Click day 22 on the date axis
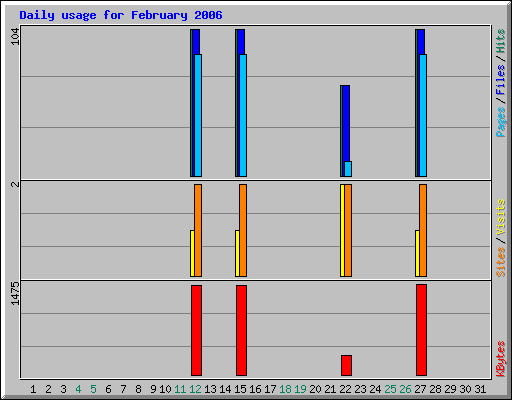 tap(345, 389)
